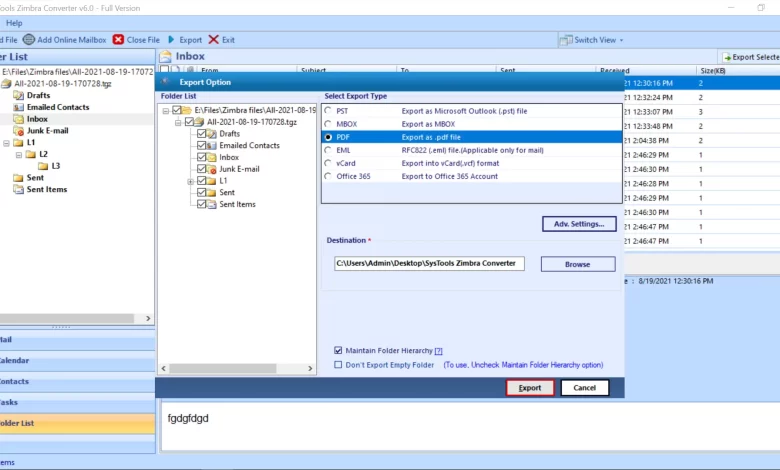
Task: Click export tree horizontal scrollbar right arrow
Action: 310,369
